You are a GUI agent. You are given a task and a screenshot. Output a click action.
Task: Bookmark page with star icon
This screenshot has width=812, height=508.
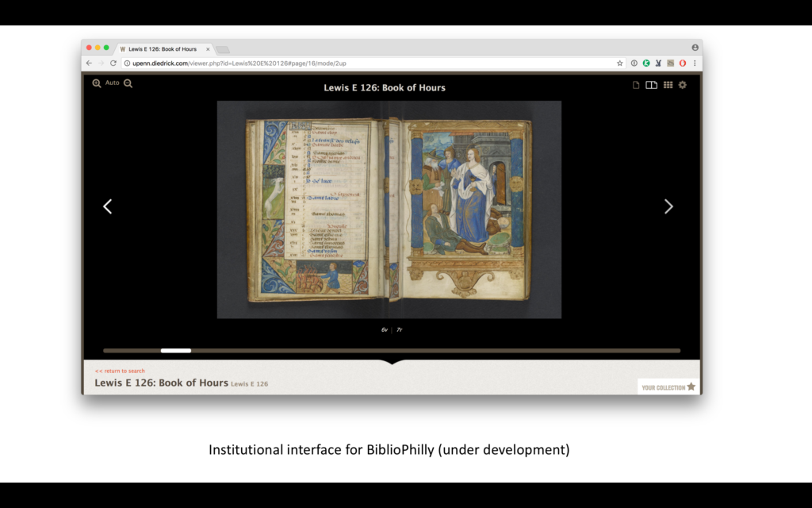(x=620, y=63)
